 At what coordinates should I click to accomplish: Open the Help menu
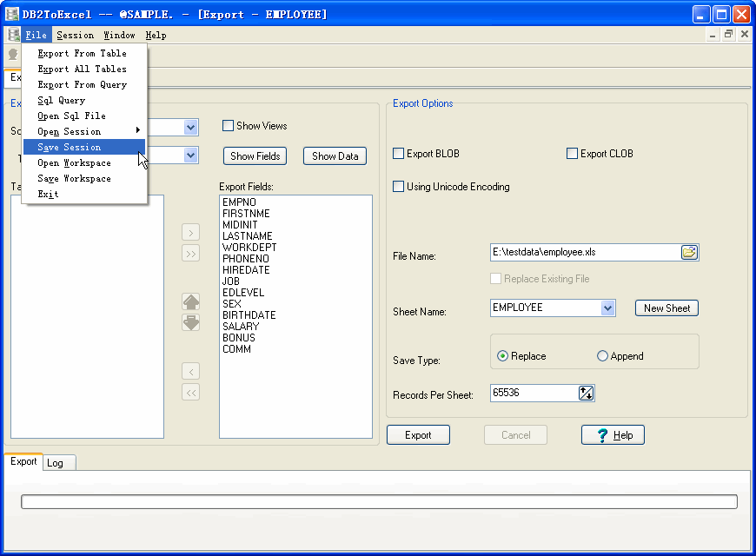(x=156, y=36)
